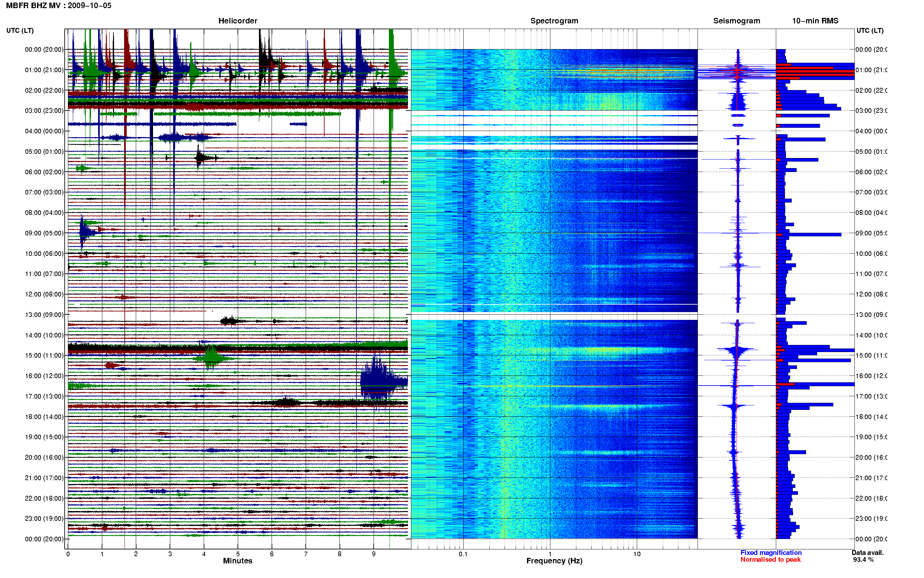Click the 10 frequency tick label
The width and height of the screenshot is (924, 578).
[x=637, y=554]
